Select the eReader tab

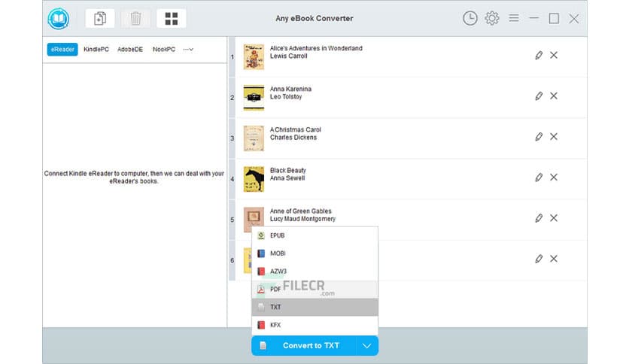62,50
